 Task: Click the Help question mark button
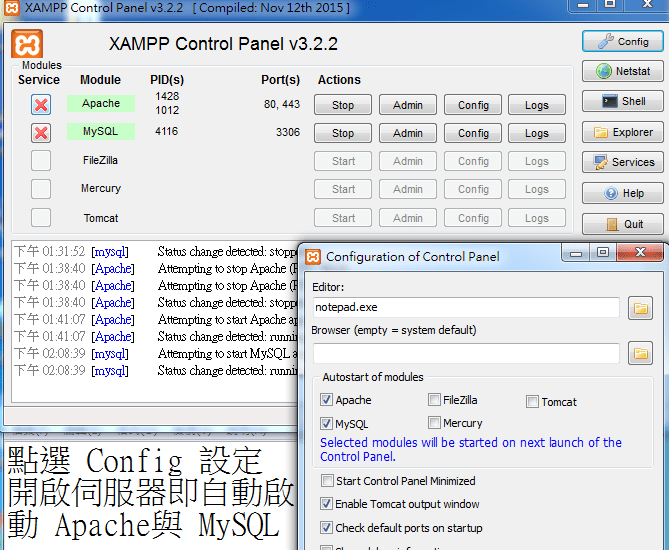click(x=623, y=194)
